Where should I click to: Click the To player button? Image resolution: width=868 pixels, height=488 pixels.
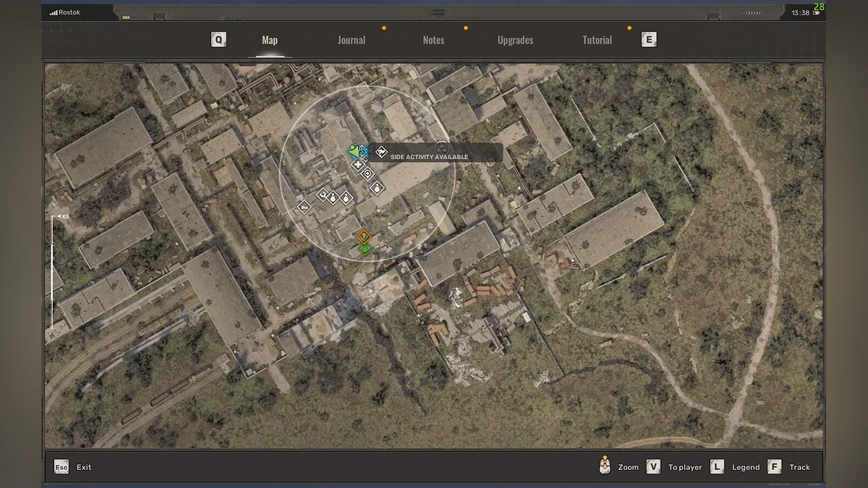(674, 467)
